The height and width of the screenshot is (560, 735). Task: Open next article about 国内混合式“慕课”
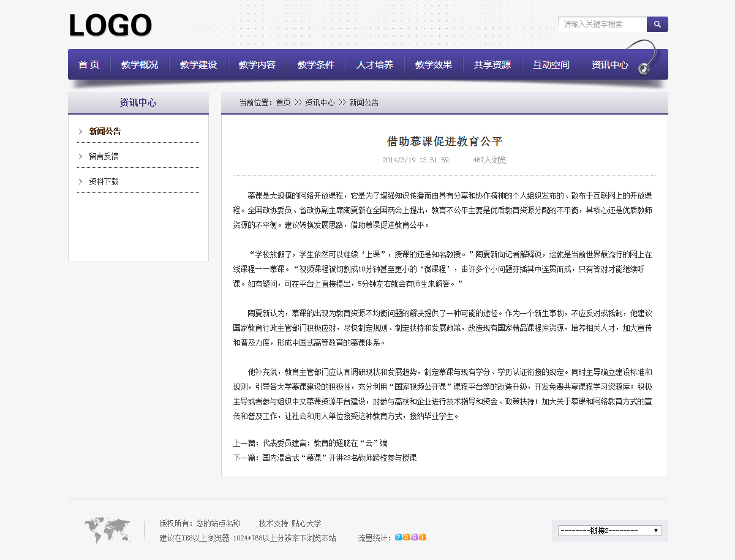[x=339, y=458]
